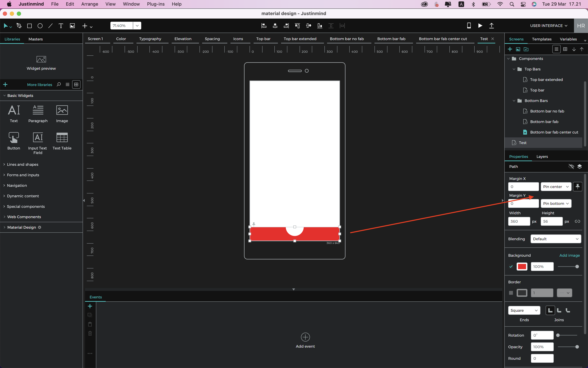Select the Image tool in toolbar
588x368 pixels.
pos(72,26)
